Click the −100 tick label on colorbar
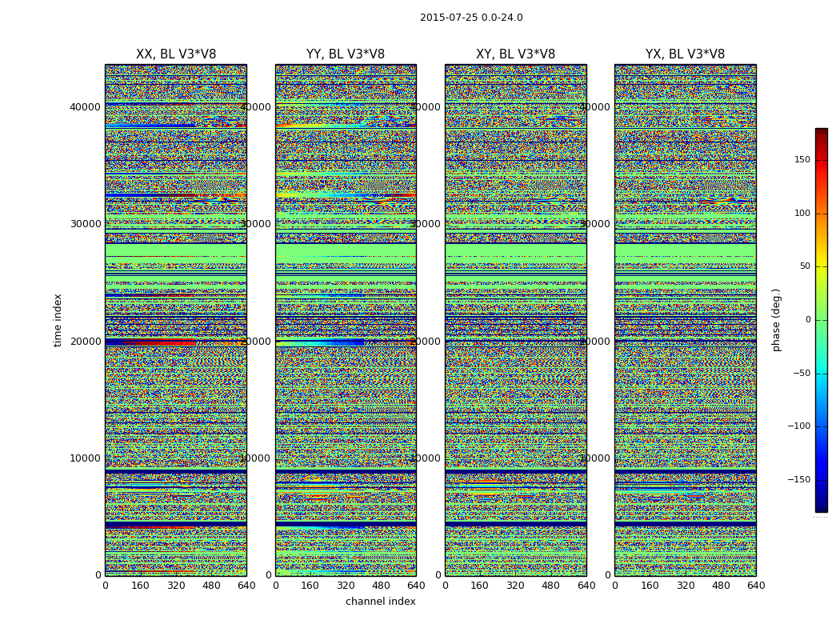The width and height of the screenshot is (840, 640). coord(798,426)
